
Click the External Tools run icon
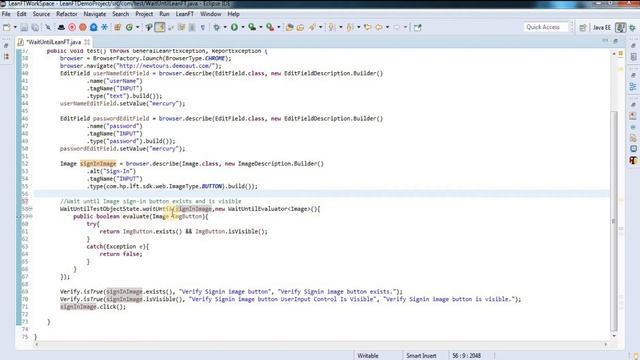270,27
